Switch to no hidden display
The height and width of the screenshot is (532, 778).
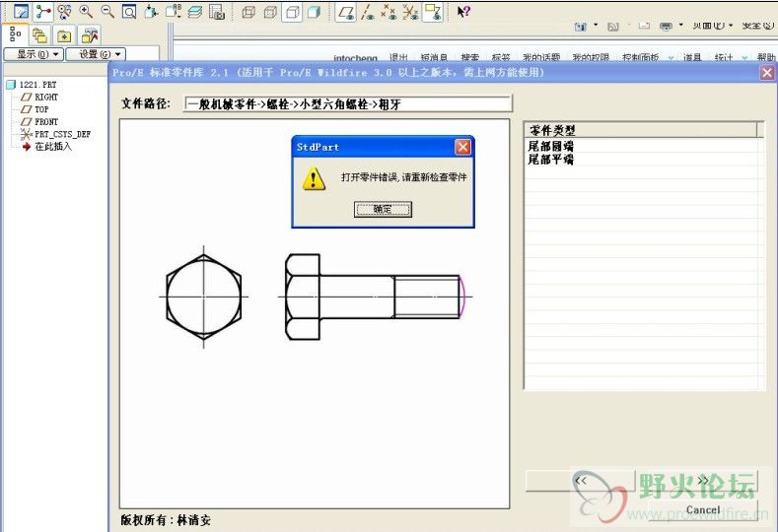tap(292, 12)
